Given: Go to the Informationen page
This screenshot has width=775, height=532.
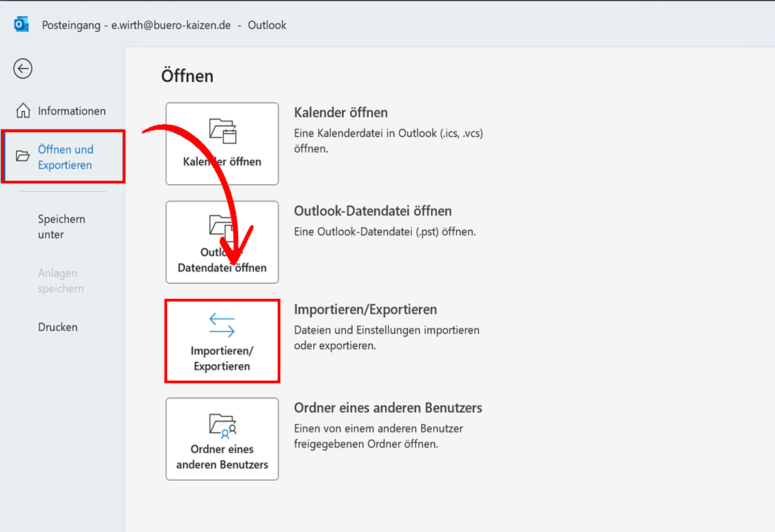Looking at the screenshot, I should [72, 110].
